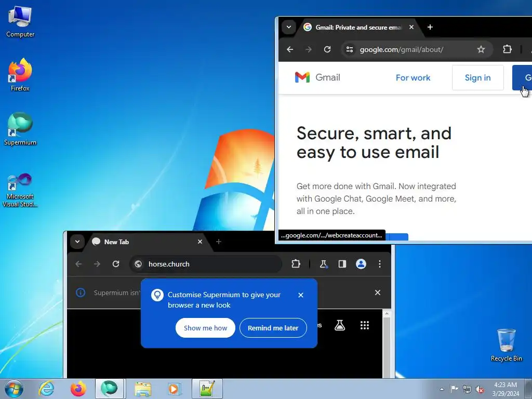The image size is (532, 399).
Task: Open the Notepad++ taskbar button
Action: pyautogui.click(x=207, y=389)
